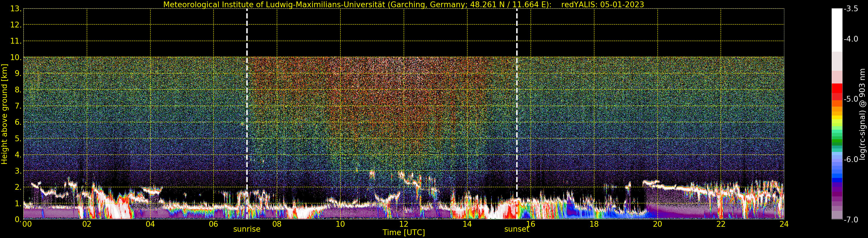Click the 'sunrise' label below the time axis
Viewport: 868px width, 238px height.
pos(247,229)
